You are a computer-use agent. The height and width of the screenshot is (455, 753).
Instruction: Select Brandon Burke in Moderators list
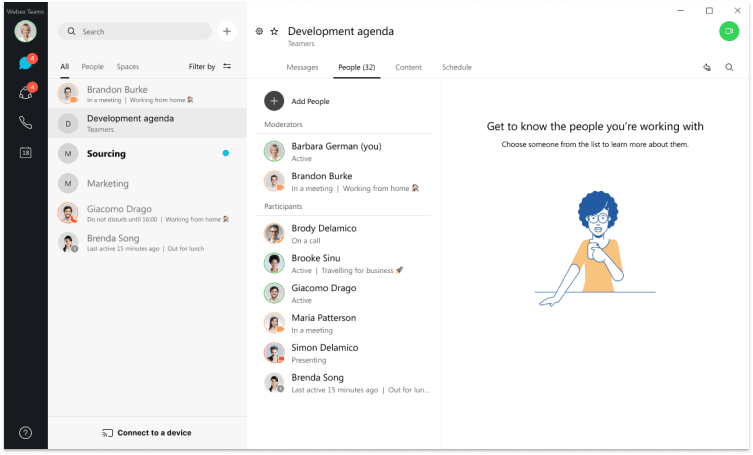[x=344, y=181]
